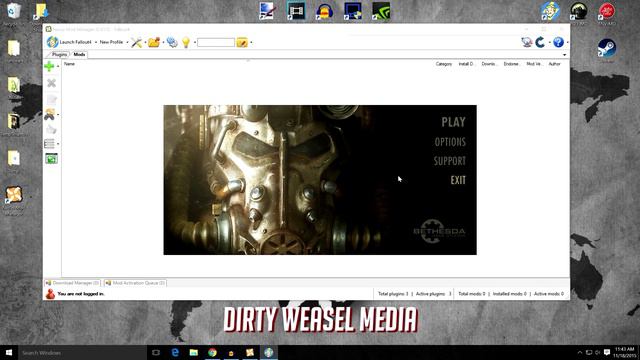The width and height of the screenshot is (640, 360).
Task: Click New Profile in the toolbar
Action: click(x=111, y=42)
